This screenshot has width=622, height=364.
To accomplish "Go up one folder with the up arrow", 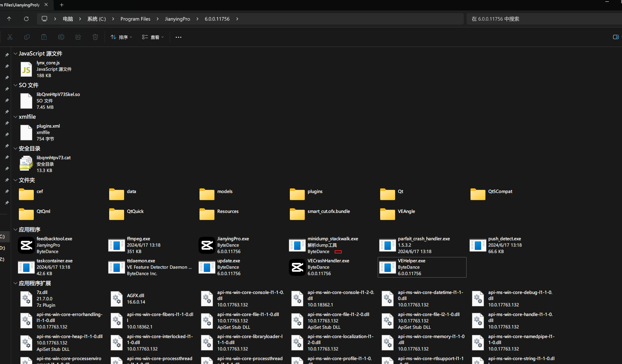I will point(9,19).
